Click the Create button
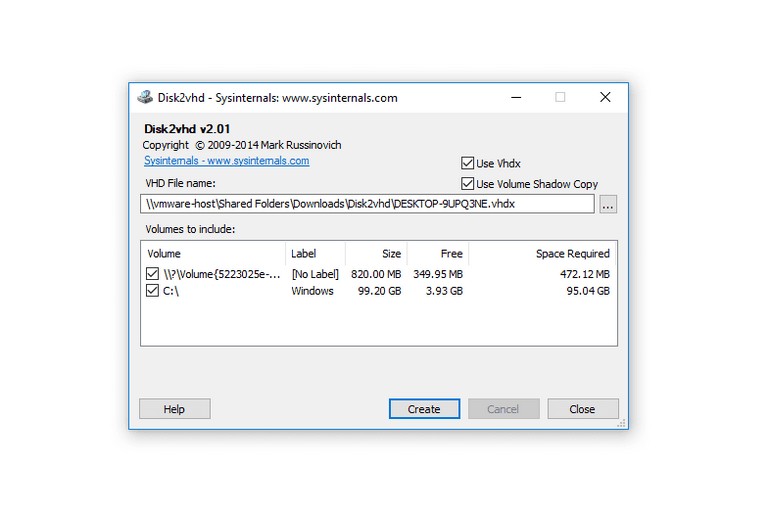The image size is (770, 513). coord(424,409)
